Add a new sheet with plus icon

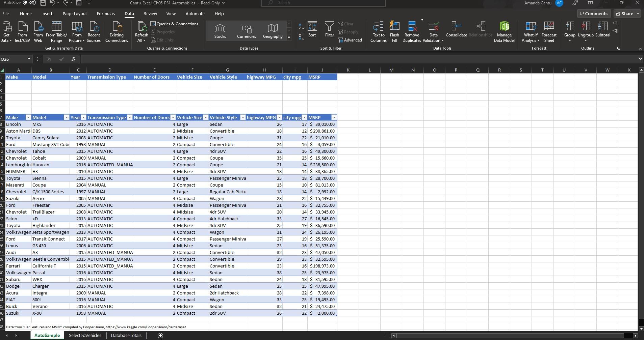pyautogui.click(x=160, y=336)
